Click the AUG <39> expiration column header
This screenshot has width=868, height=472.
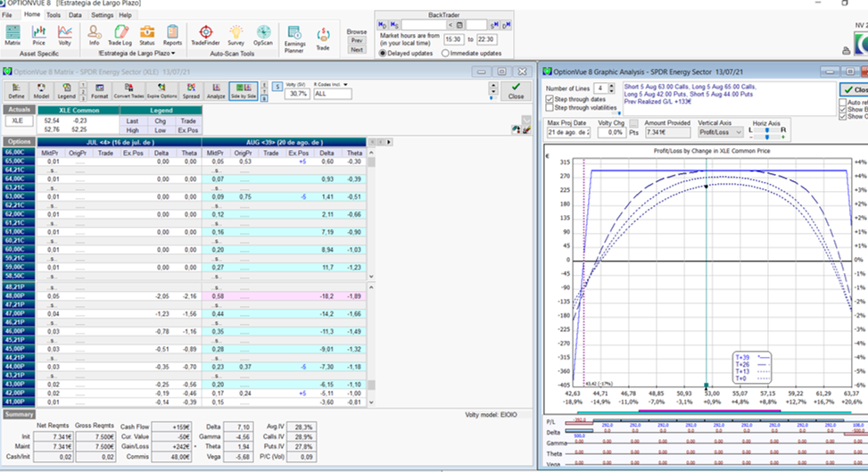tap(284, 143)
